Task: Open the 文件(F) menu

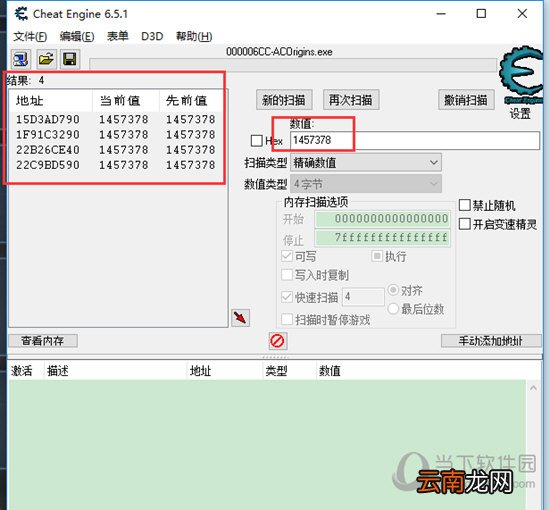Action: (x=30, y=36)
